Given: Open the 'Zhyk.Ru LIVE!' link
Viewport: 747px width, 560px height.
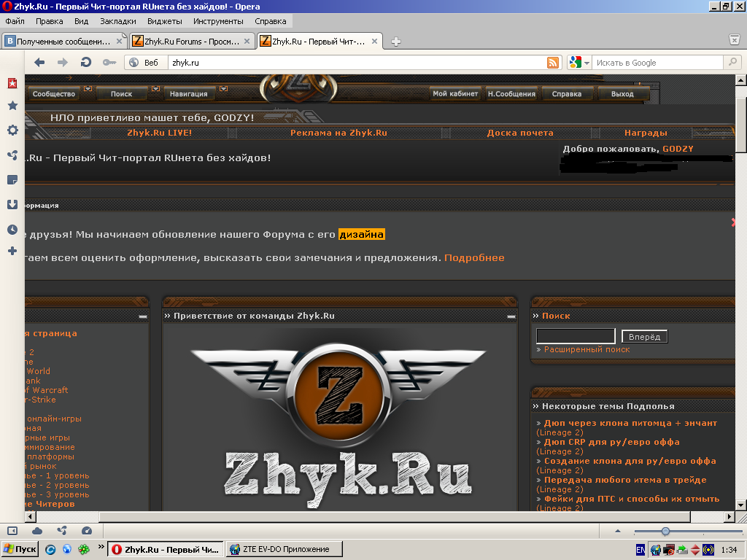Looking at the screenshot, I should coord(159,133).
